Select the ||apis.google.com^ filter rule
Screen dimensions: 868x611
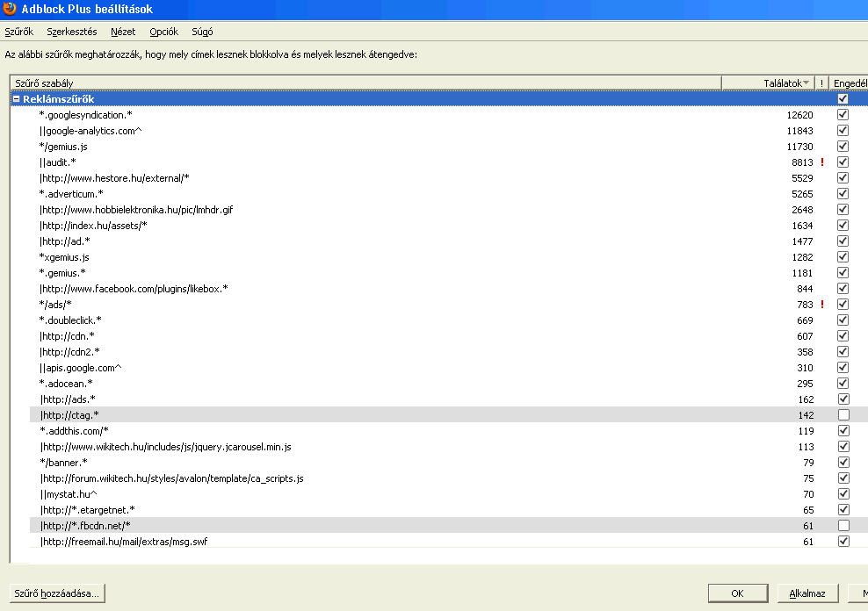(80, 368)
